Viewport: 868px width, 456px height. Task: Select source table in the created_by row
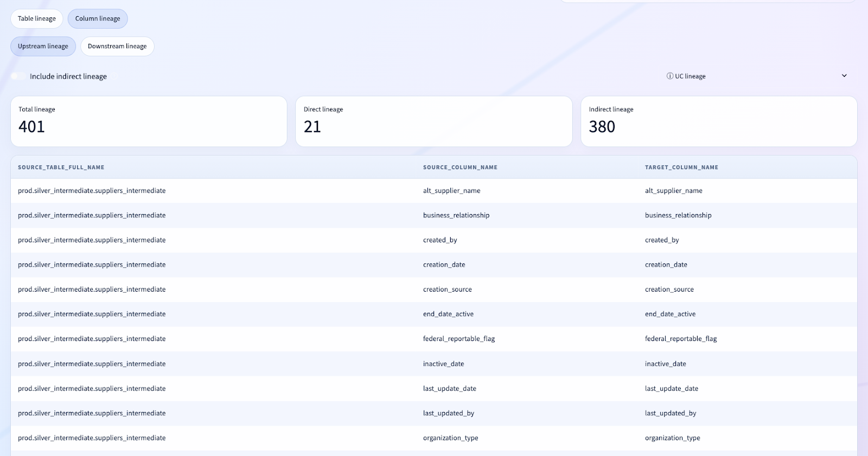click(x=92, y=240)
